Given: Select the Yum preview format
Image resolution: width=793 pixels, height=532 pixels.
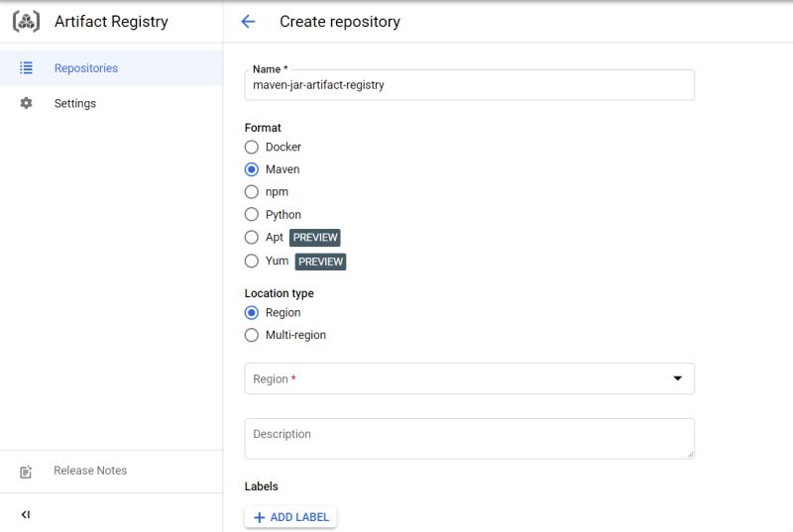Looking at the screenshot, I should click(252, 261).
